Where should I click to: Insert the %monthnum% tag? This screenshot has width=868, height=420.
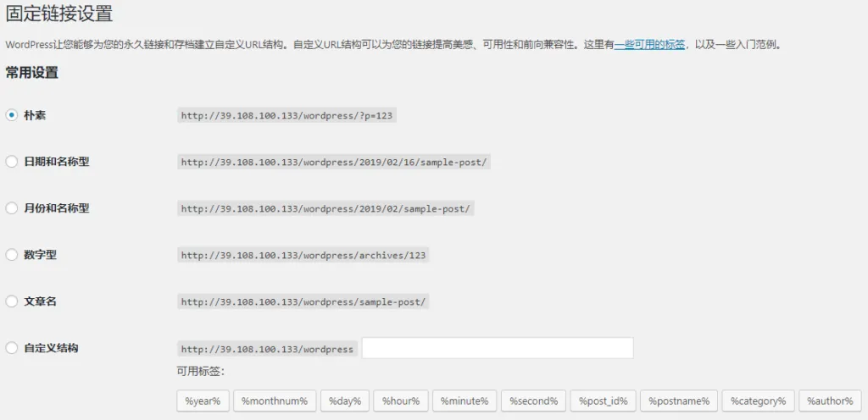coord(275,401)
